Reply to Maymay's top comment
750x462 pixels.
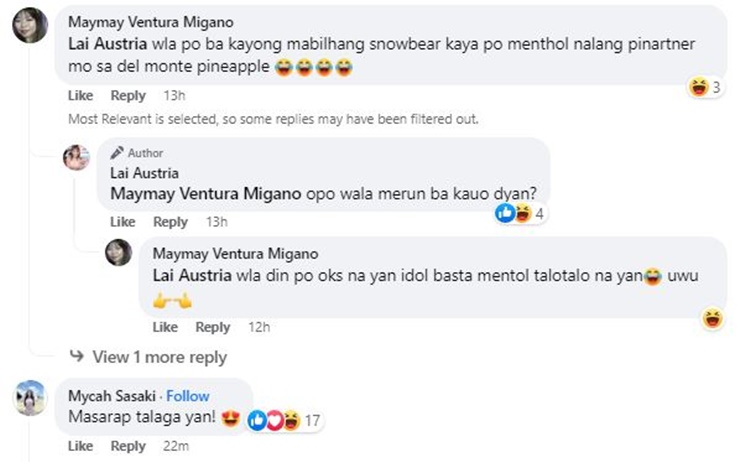pyautogui.click(x=128, y=96)
